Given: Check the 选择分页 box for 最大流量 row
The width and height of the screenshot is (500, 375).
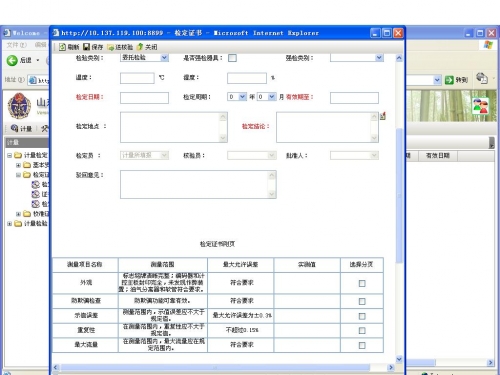Looking at the screenshot, I should [x=362, y=345].
